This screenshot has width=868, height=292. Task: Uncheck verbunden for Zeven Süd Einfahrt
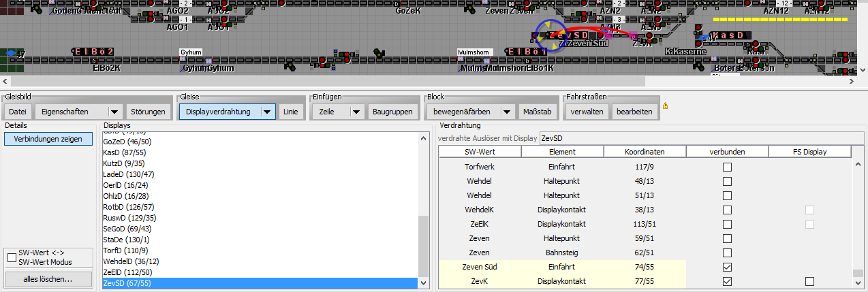727,267
